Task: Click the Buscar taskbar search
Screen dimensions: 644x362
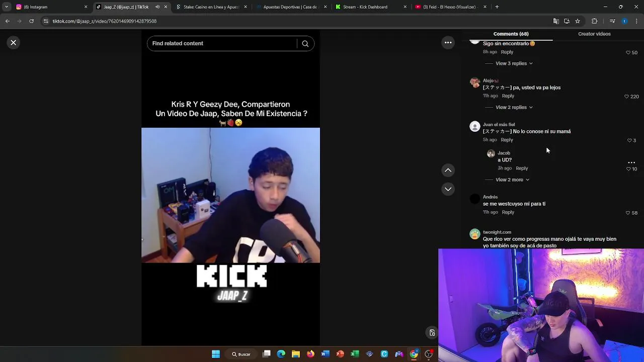Action: 241,354
